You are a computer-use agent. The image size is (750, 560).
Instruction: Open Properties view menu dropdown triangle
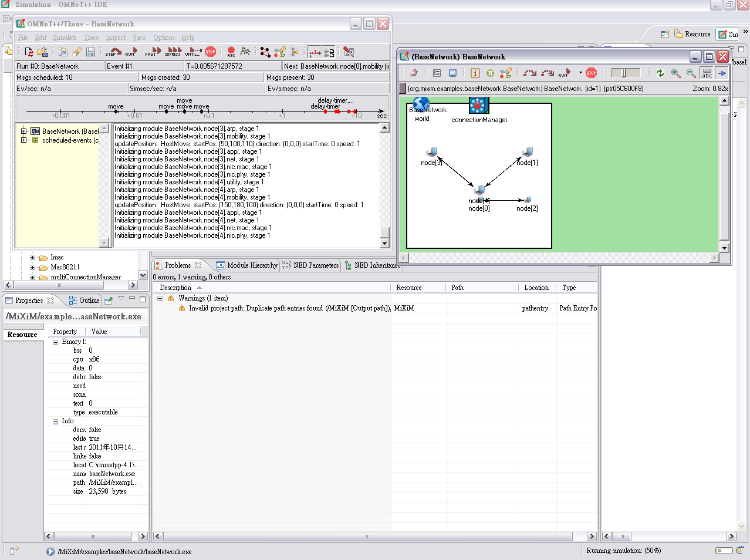[x=121, y=298]
